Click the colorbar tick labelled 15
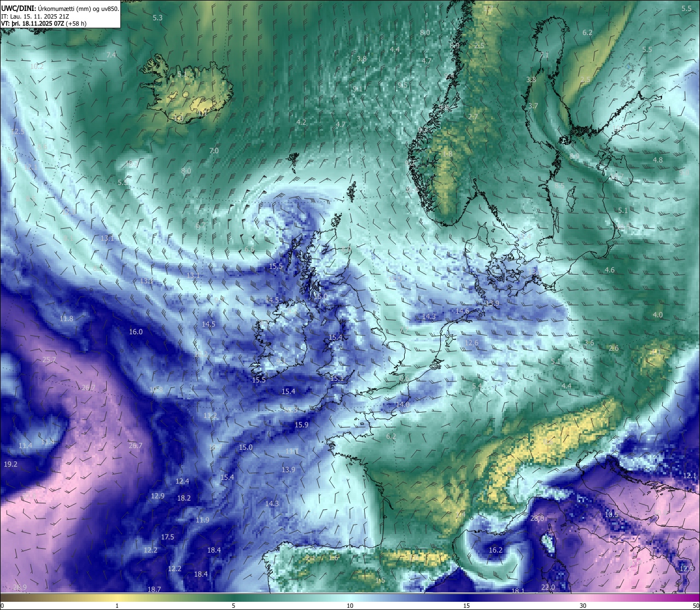700x610 pixels. 466,605
